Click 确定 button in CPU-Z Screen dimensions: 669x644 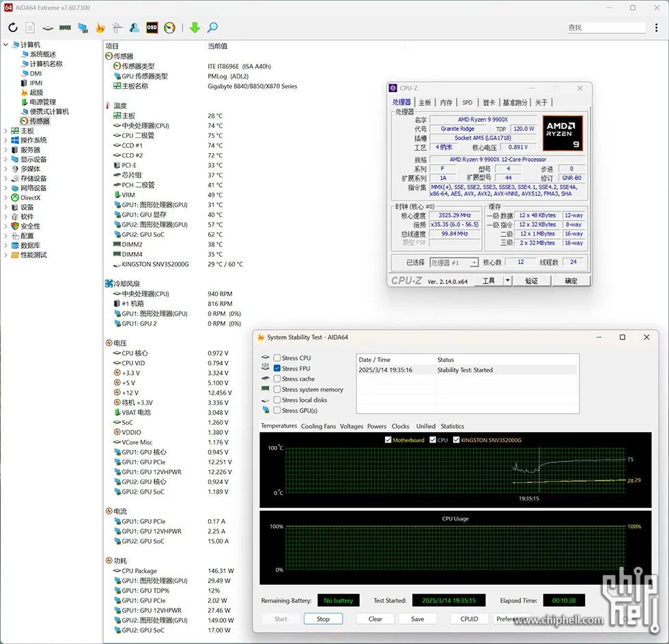point(571,281)
